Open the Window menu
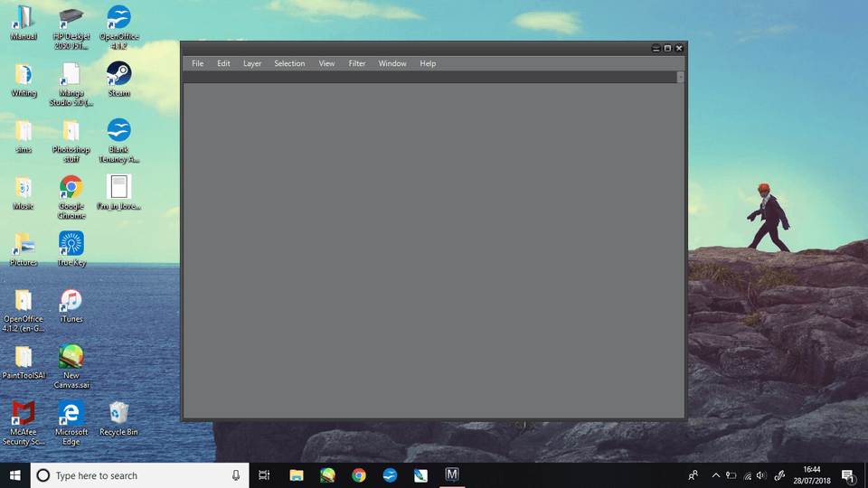This screenshot has width=868, height=488. [392, 63]
